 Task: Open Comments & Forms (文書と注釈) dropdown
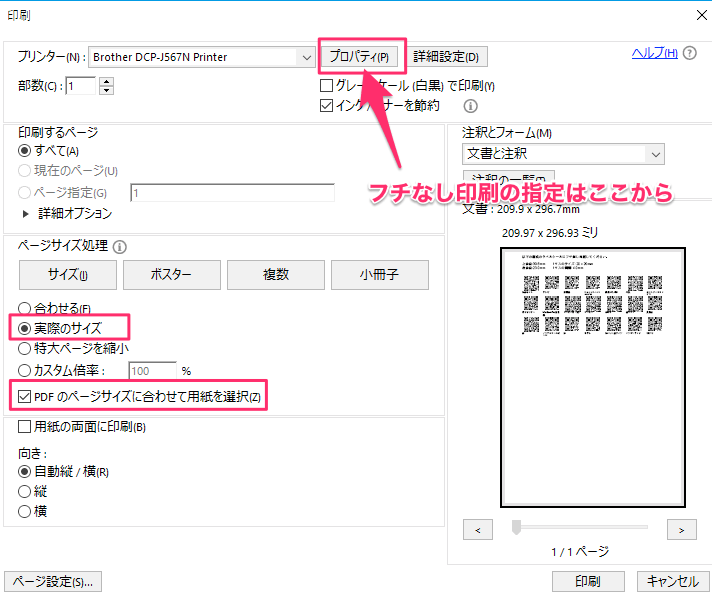(x=563, y=154)
